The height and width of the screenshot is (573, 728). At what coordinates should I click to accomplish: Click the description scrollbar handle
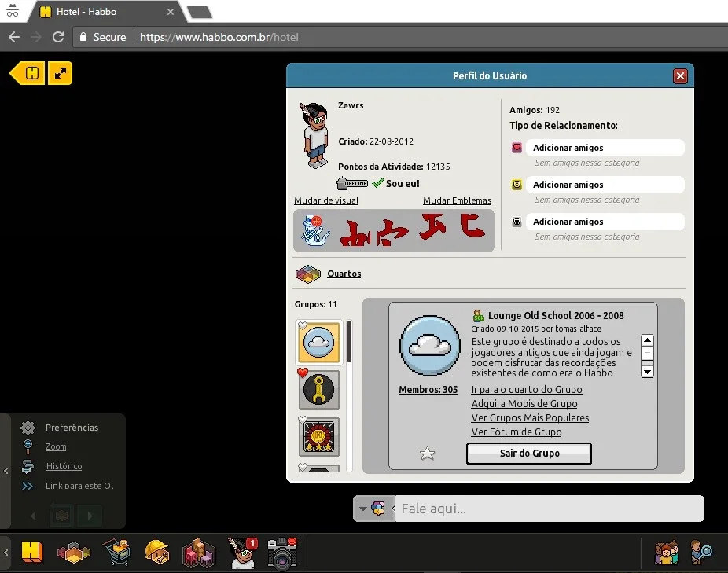click(x=647, y=354)
